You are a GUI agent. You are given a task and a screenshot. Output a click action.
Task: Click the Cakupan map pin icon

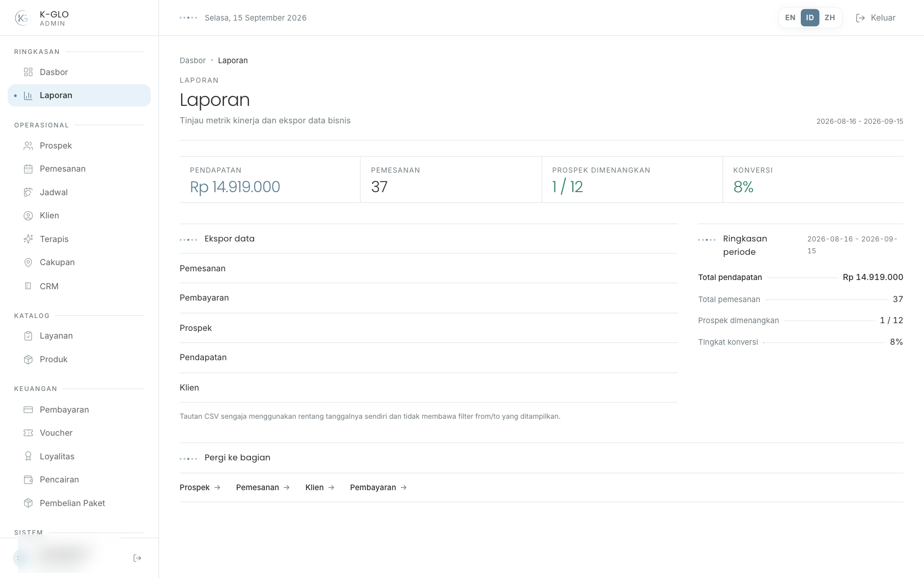(x=28, y=263)
